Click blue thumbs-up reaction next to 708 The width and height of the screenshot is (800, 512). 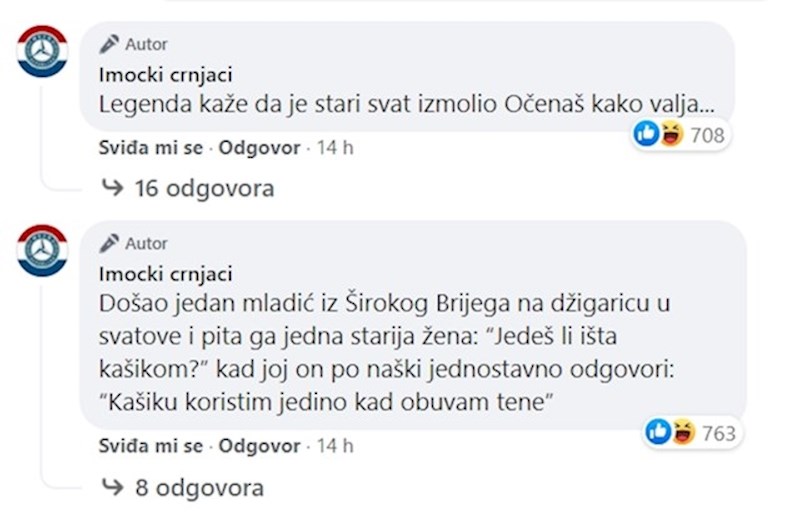point(647,134)
